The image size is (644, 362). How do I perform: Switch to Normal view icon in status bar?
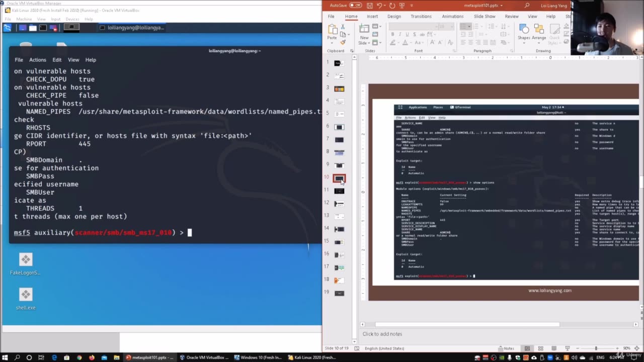tap(527, 348)
